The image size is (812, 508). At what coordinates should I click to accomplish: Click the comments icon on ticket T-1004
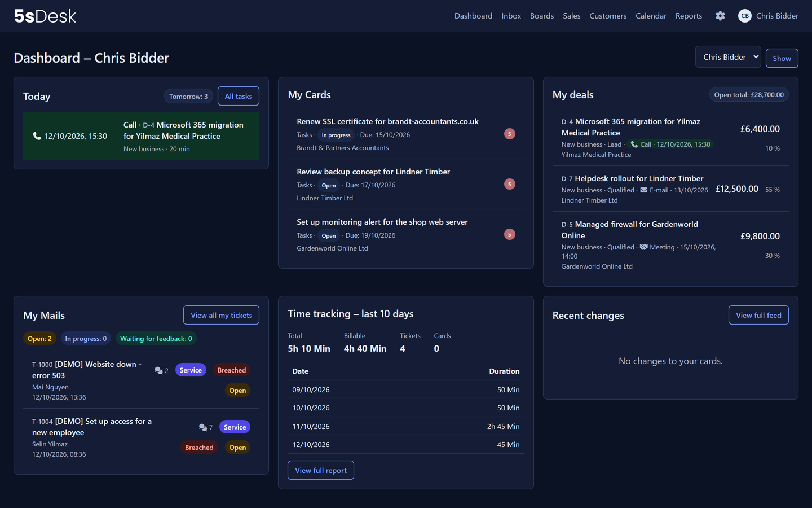click(203, 427)
